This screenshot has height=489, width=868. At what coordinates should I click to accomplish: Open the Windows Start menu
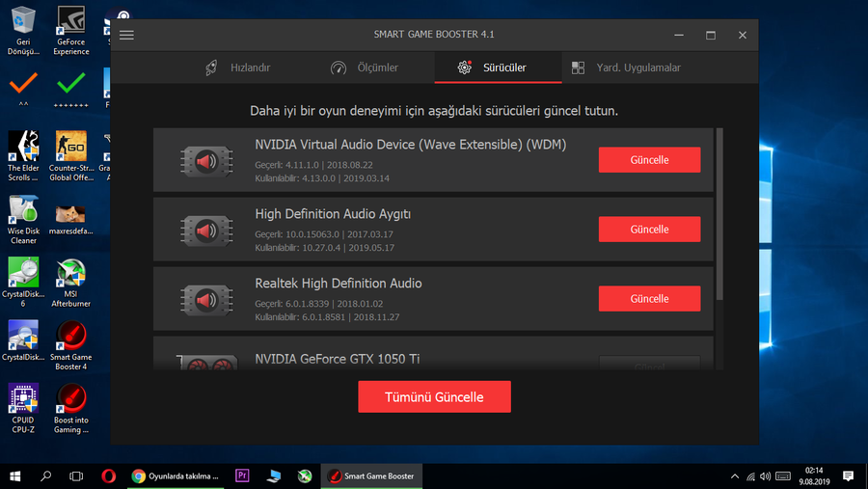pos(14,476)
